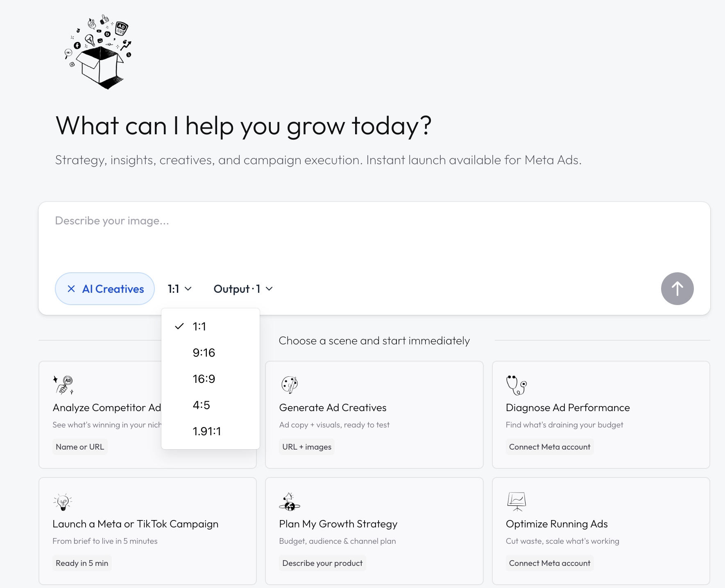Viewport: 725px width, 588px height.
Task: Click 'From brief to live in 5 minutes' text
Action: [x=105, y=541]
